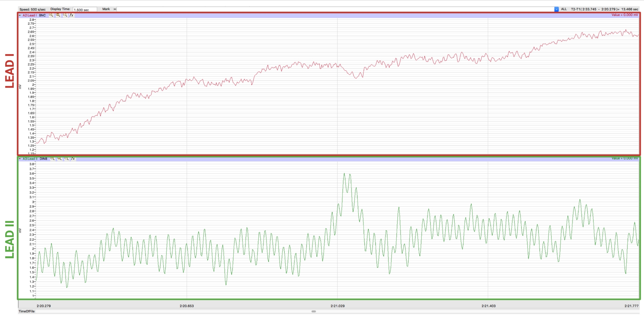Click the 2:21.029 time axis label
This screenshot has height=319, width=644.
(x=337, y=306)
